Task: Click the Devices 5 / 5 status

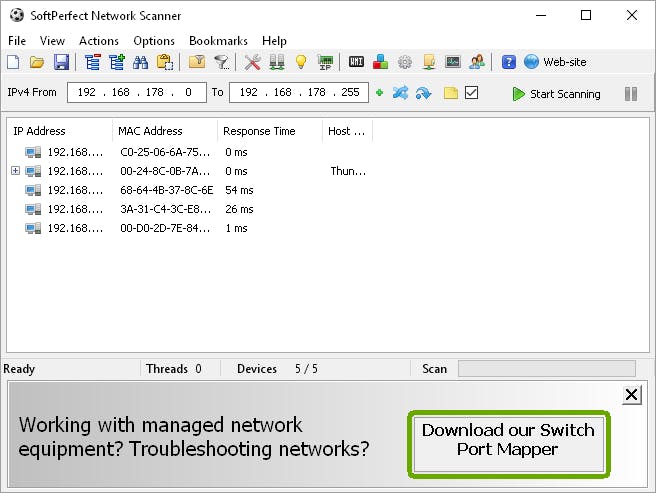Action: 277,369
